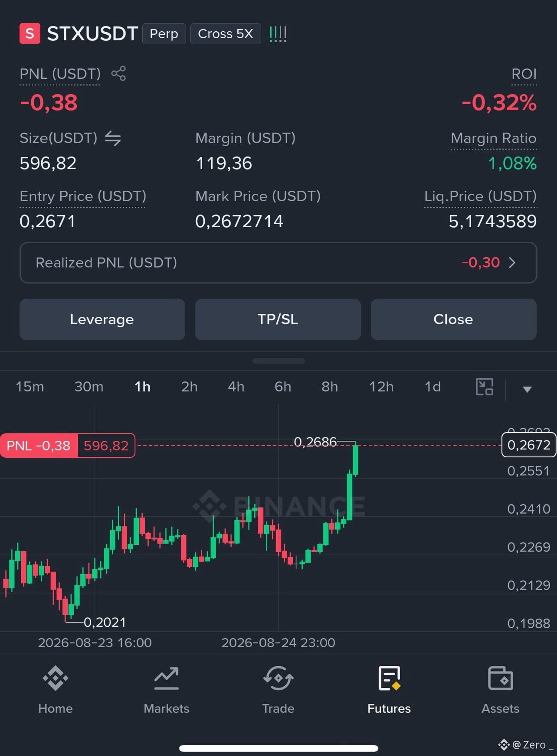The width and height of the screenshot is (557, 756).
Task: Tap the Mark Price (USDT) label
Action: click(x=258, y=196)
